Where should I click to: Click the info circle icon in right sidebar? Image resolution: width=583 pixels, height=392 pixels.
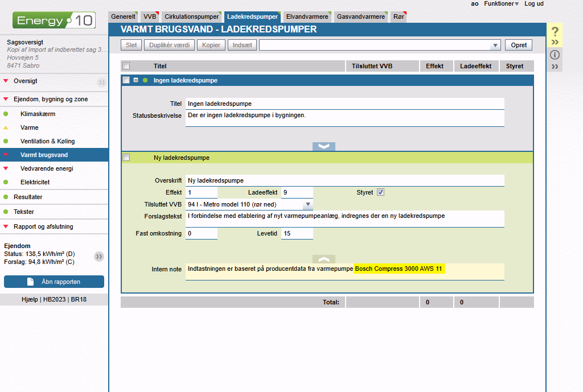[555, 55]
